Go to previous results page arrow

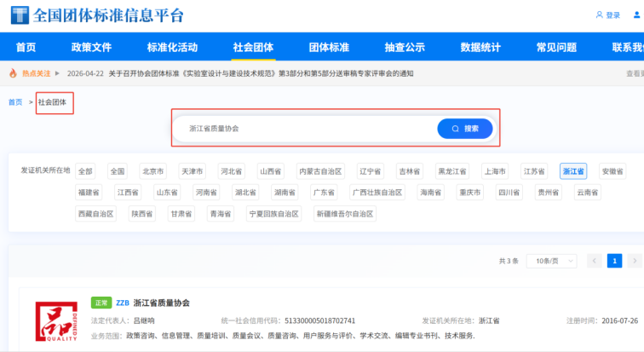pyautogui.click(x=594, y=261)
